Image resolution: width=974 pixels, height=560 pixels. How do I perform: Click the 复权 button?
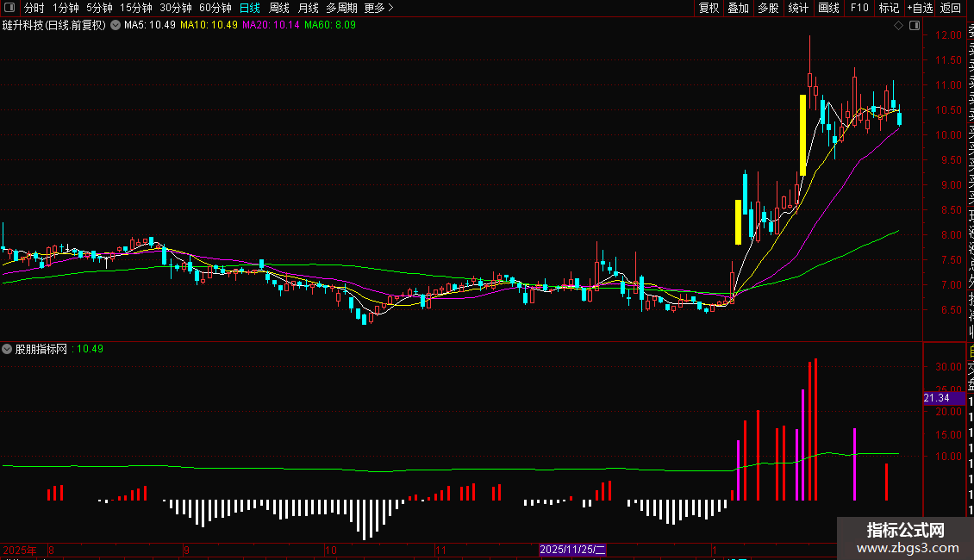709,8
